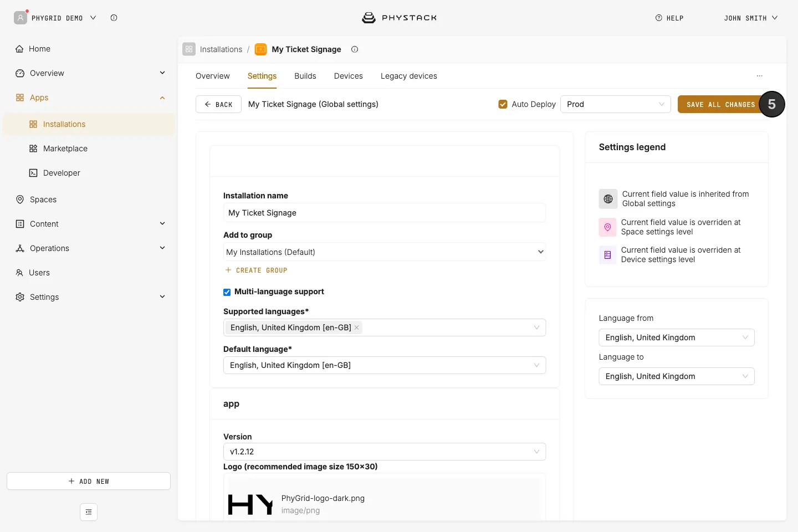Screen dimensions: 798x532
Task: Open the Prod environment dropdown
Action: [616, 104]
